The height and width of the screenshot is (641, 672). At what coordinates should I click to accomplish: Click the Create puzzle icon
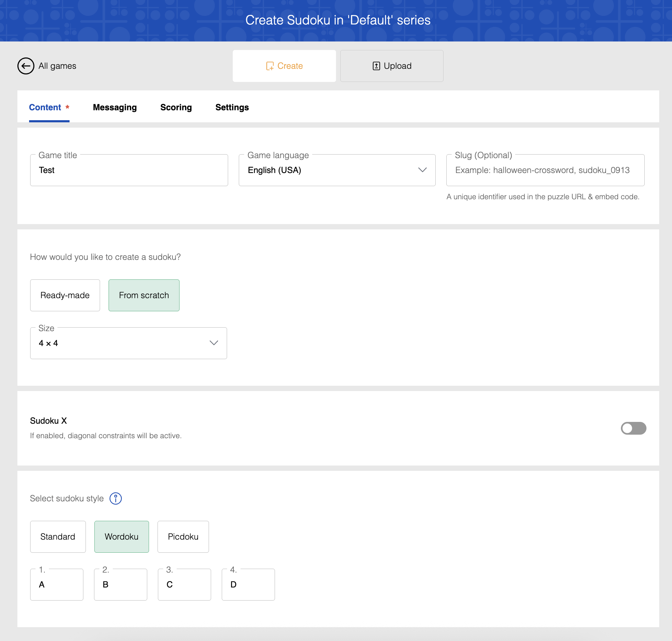270,66
